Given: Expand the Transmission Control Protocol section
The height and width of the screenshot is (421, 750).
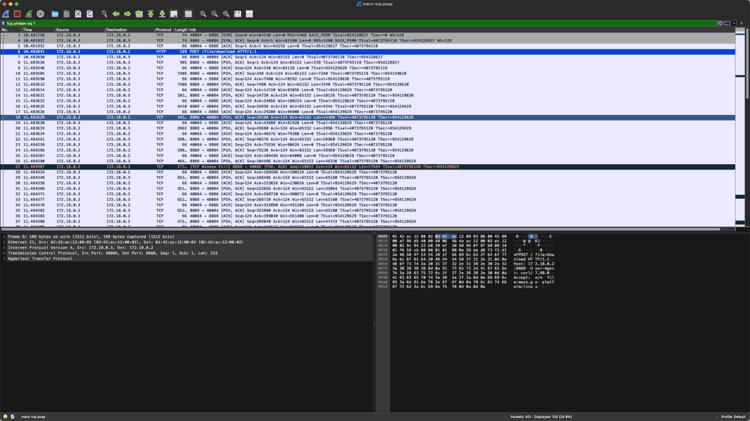Looking at the screenshot, I should click(4, 253).
